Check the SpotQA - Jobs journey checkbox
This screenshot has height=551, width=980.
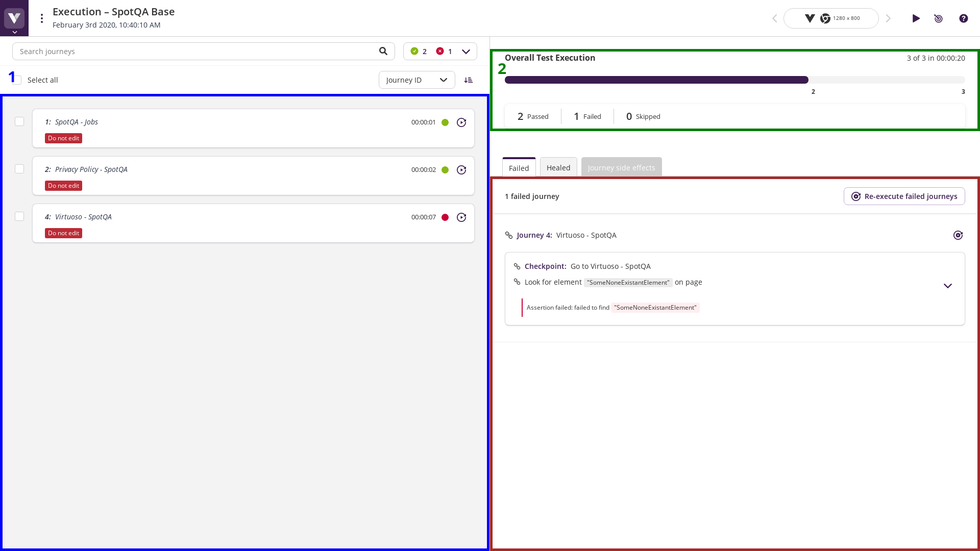pyautogui.click(x=19, y=121)
